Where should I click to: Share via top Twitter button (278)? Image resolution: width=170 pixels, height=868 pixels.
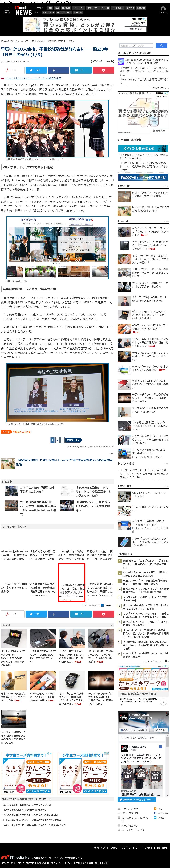(x=35, y=70)
